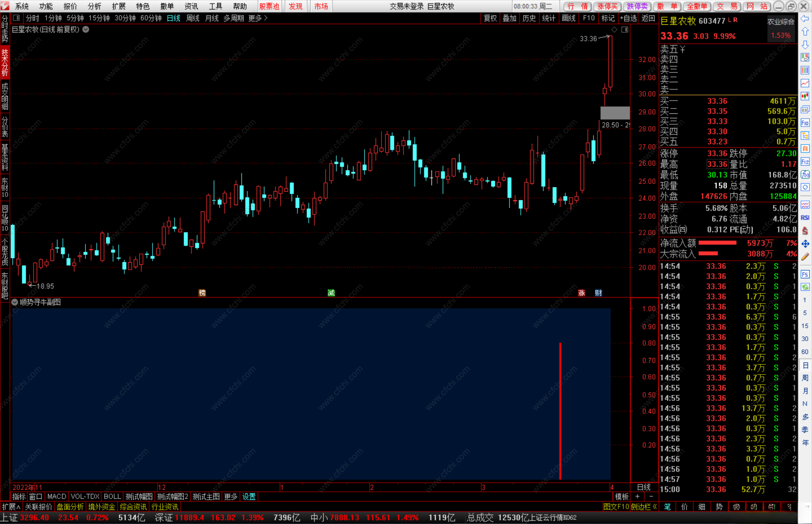Click the pencil drawing icon in sidebar

click(805, 257)
